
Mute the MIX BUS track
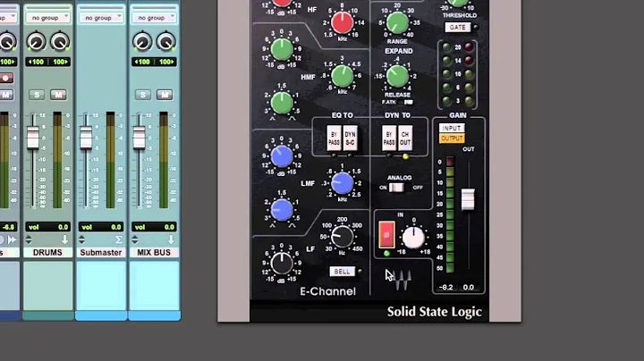165,95
